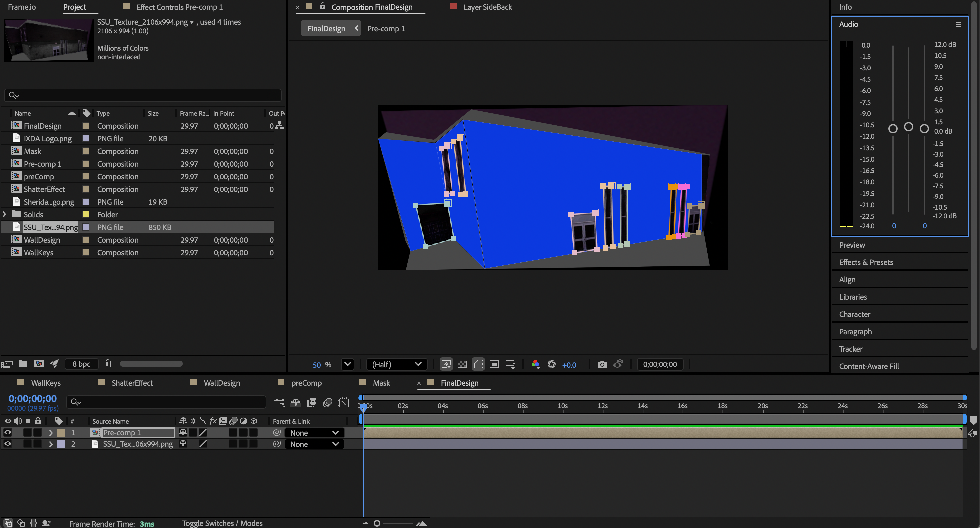Delete the selected project item
This screenshot has height=528, width=980.
[x=108, y=364]
